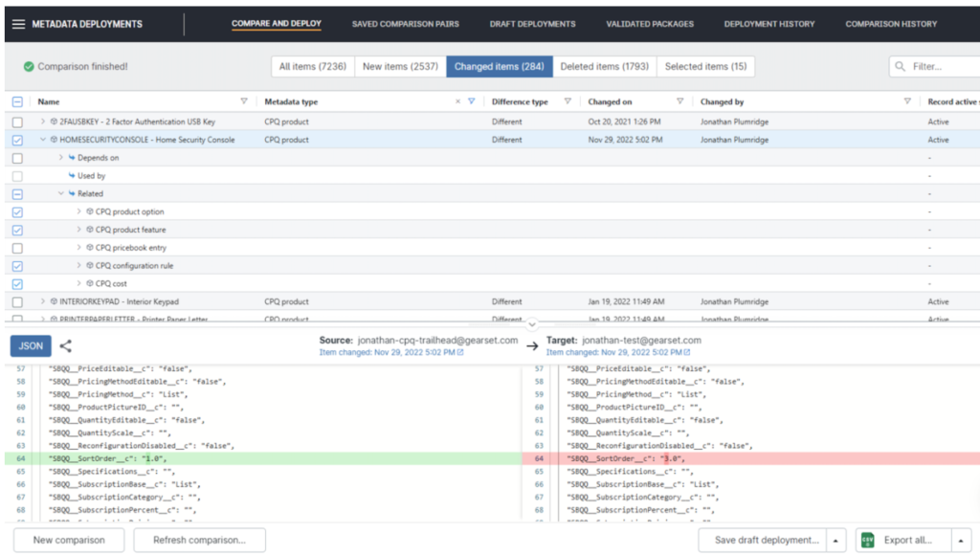Click the JSON view button
Viewport: 980px width, 555px height.
(31, 345)
